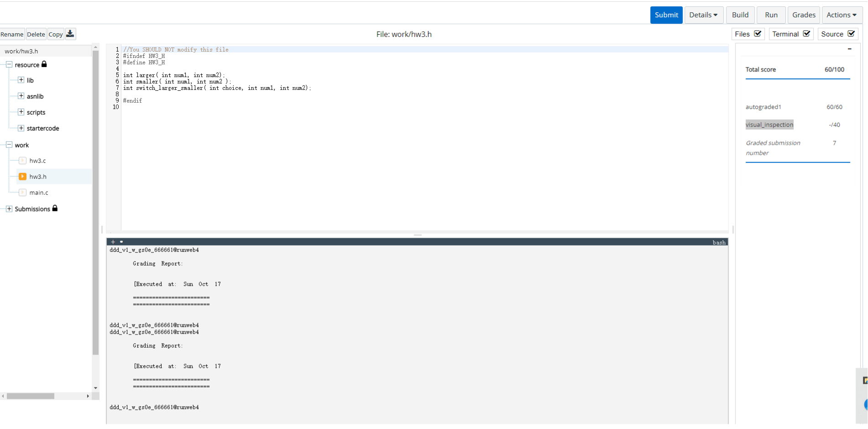
Task: Collapse the resource folder
Action: (9, 65)
